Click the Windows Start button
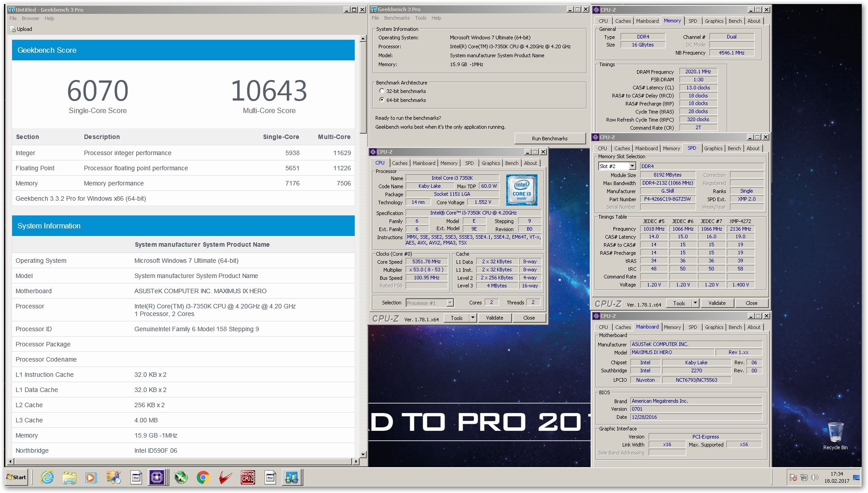The width and height of the screenshot is (868, 493). click(x=17, y=477)
